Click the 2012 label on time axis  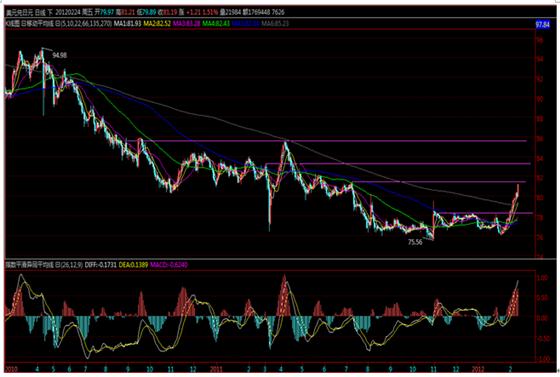click(478, 369)
